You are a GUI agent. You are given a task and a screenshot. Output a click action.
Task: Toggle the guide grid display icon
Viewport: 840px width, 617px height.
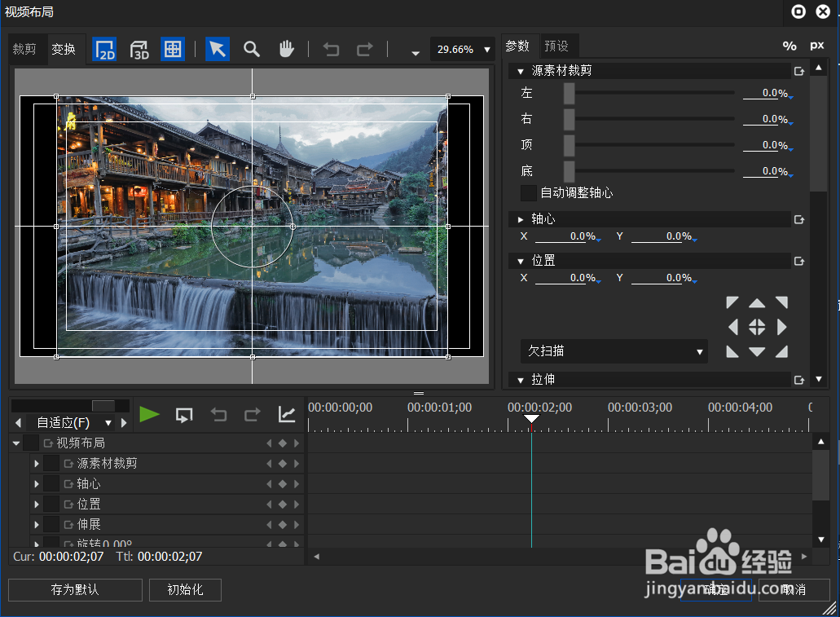[x=173, y=50]
